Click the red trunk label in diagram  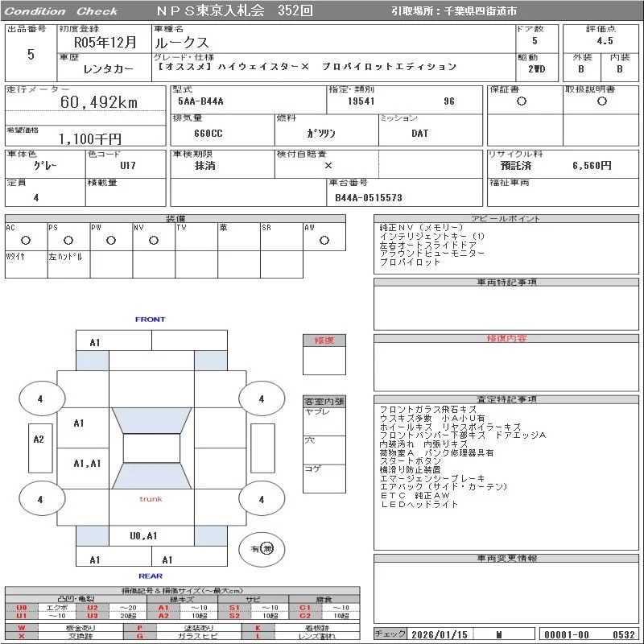(x=151, y=499)
